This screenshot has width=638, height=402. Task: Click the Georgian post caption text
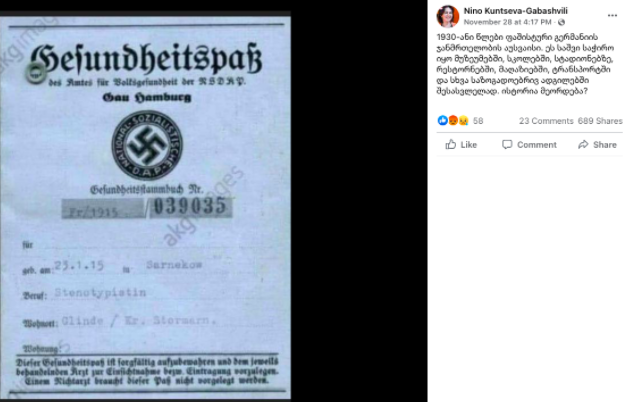(x=525, y=64)
